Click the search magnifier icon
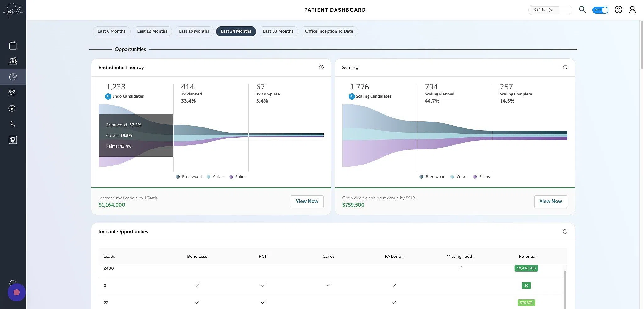Image resolution: width=644 pixels, height=309 pixels. [582, 9]
